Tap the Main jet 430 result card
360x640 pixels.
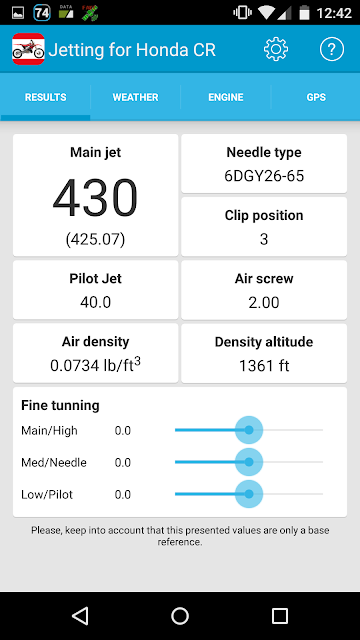pos(96,195)
